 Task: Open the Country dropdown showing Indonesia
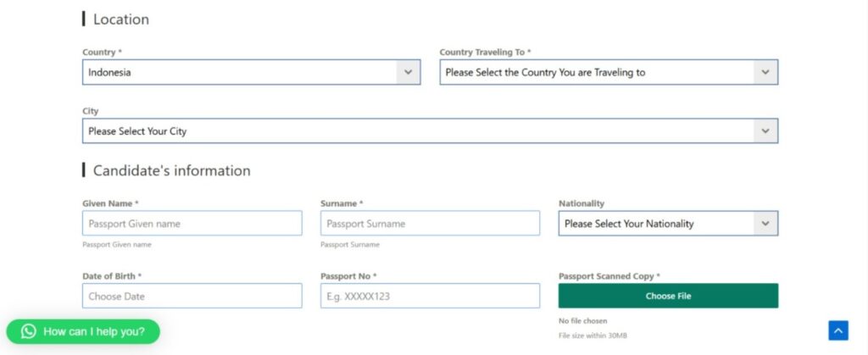pos(240,73)
